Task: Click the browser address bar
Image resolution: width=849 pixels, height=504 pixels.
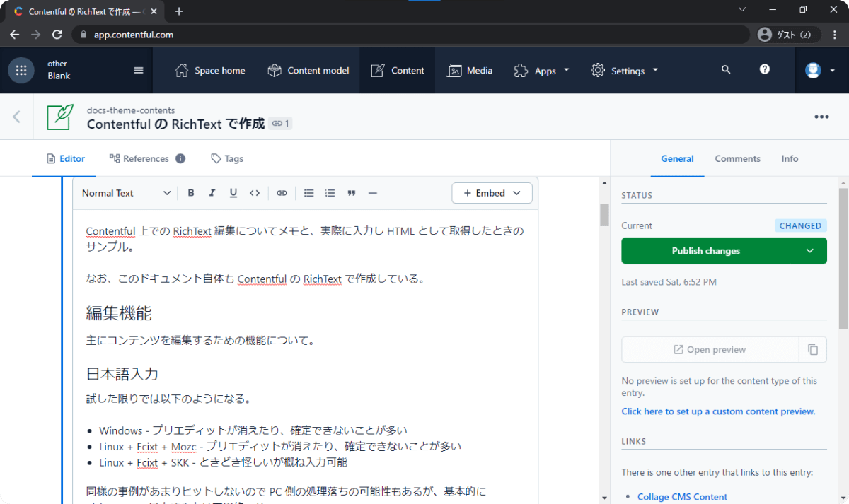Action: [410, 35]
